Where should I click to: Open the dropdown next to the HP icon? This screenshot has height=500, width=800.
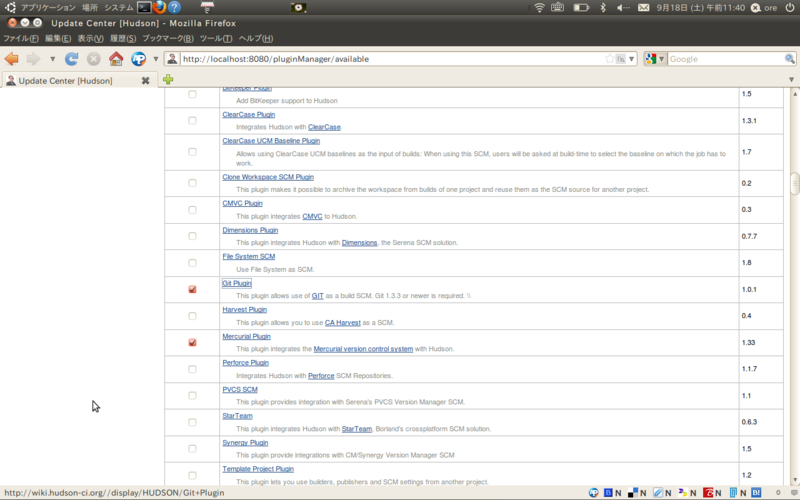(x=156, y=59)
